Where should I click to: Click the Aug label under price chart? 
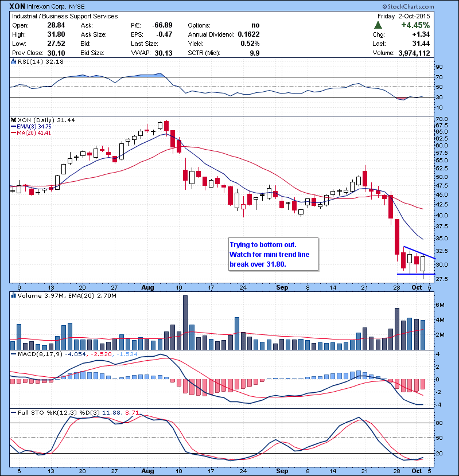pos(147,287)
